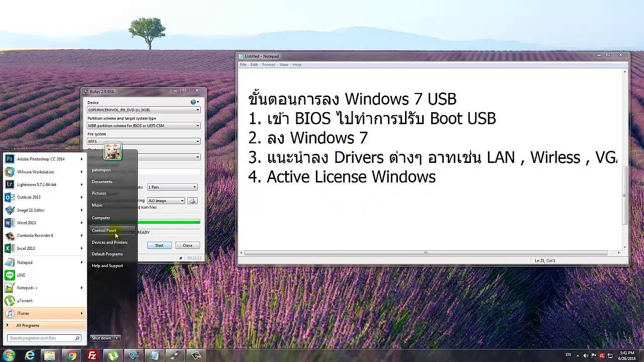Click the taskbar clock showing 3:41 PM
The height and width of the screenshot is (362, 644).
[627, 355]
